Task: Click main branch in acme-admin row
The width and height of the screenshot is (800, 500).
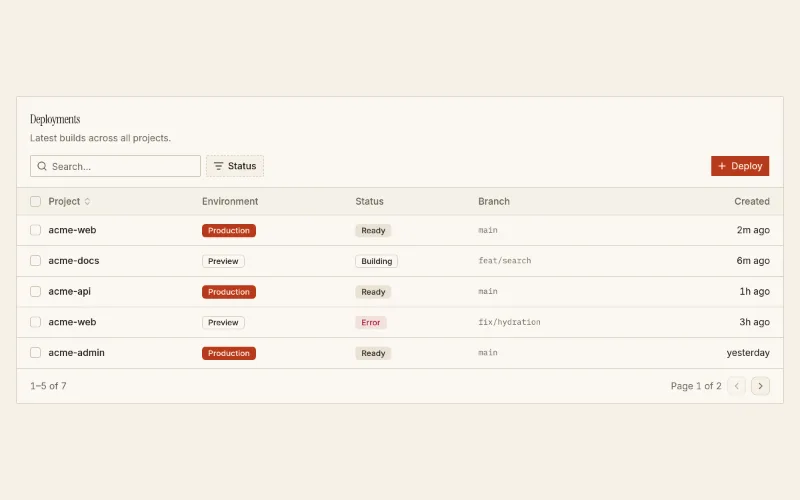Action: (x=488, y=353)
